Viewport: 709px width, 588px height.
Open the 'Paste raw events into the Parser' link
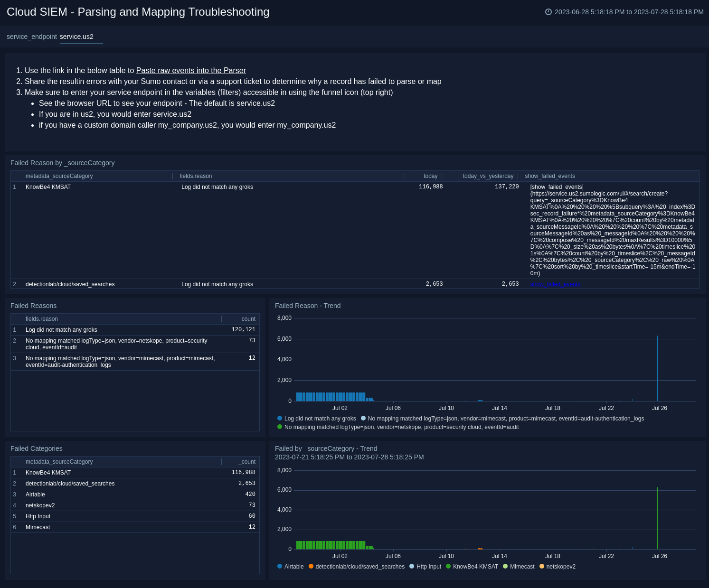(191, 70)
